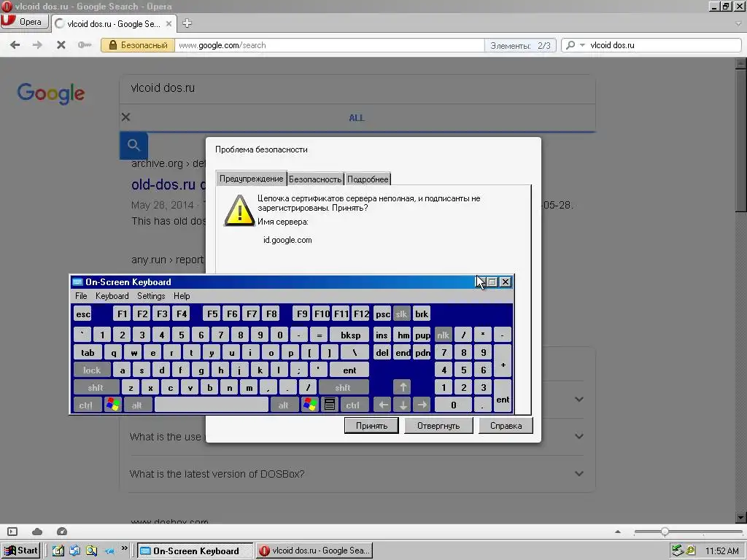Click the bksp key
This screenshot has width=747, height=560.
tap(350, 335)
